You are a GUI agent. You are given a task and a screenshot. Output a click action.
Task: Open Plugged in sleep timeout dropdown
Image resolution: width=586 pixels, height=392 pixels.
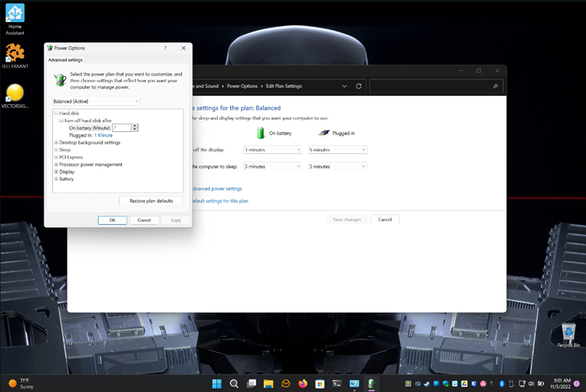click(x=337, y=166)
